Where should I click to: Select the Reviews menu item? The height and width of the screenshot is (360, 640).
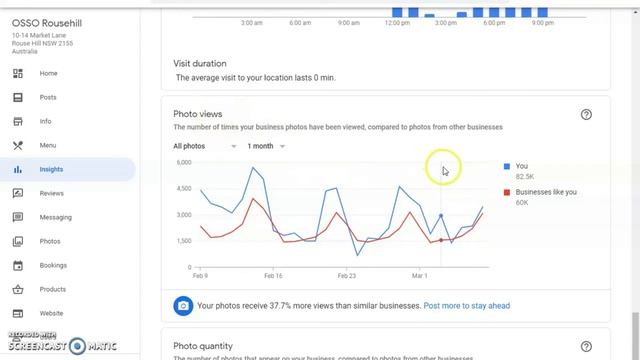51,193
